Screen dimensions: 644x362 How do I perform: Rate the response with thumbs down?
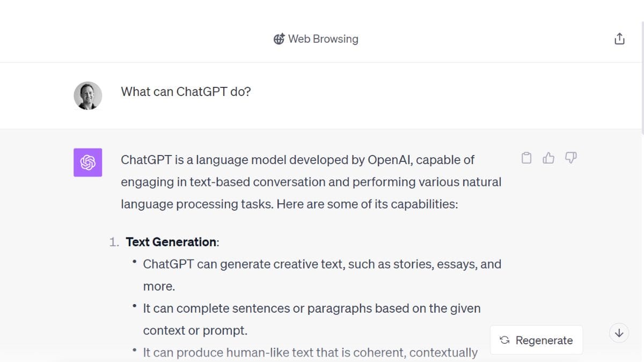(x=570, y=158)
